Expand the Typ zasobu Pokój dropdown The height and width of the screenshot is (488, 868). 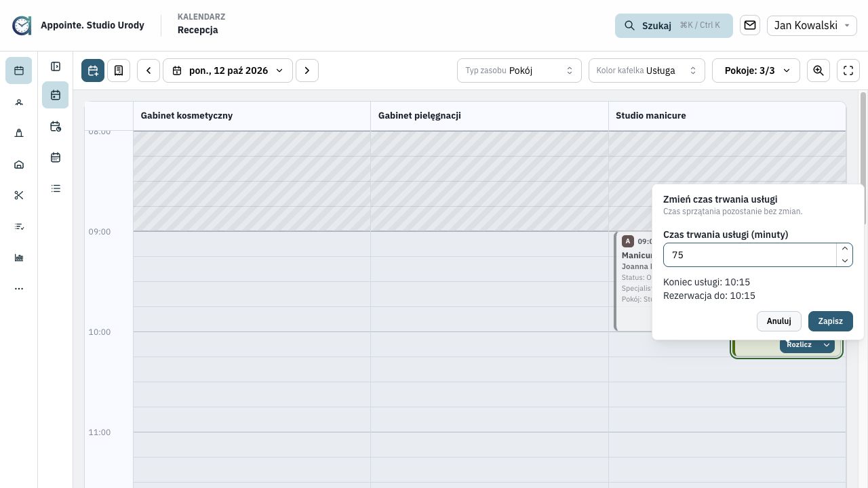click(519, 70)
